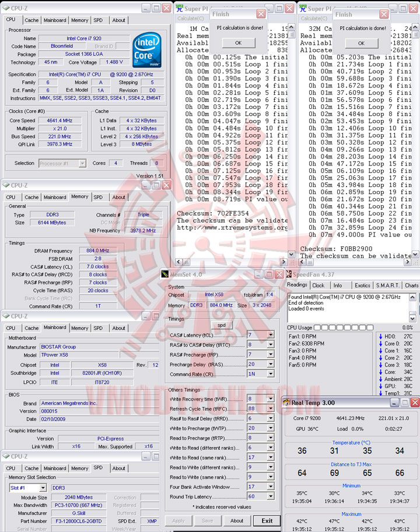420x532 pixels.
Task: Click the Save button in MemSet
Action: pyautogui.click(x=208, y=521)
